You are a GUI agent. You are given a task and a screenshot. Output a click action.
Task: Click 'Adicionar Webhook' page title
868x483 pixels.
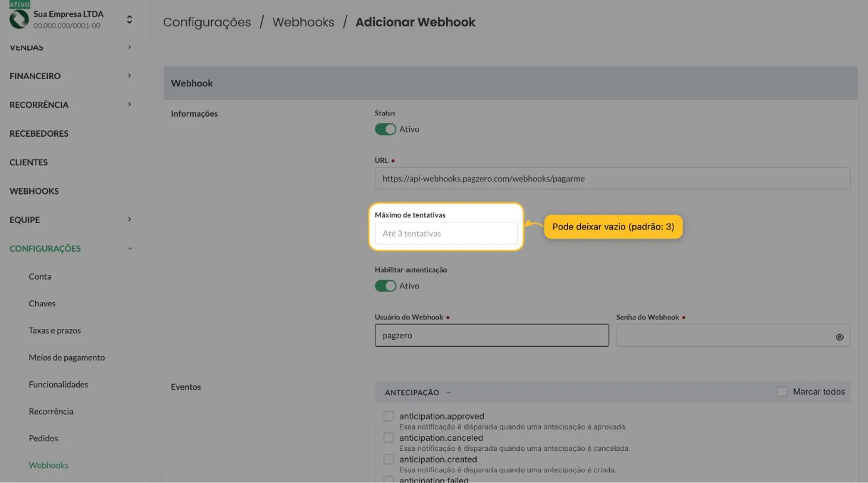tap(415, 22)
